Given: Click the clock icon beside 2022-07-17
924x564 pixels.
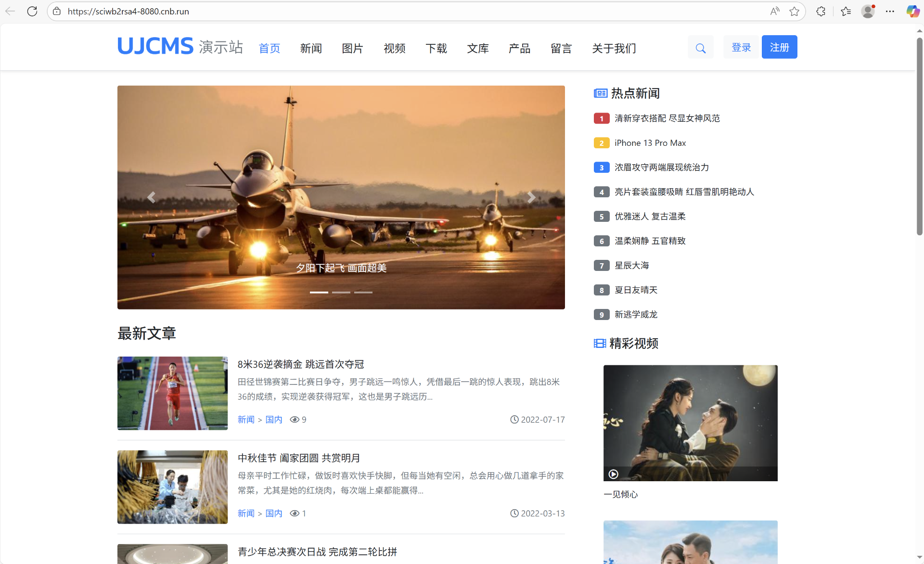Looking at the screenshot, I should click(x=514, y=420).
